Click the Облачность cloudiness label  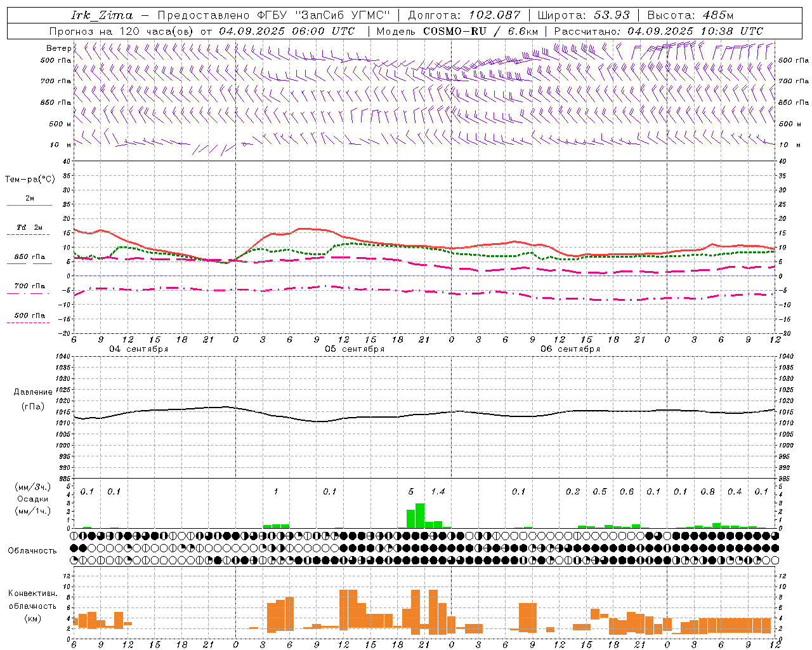(x=32, y=551)
